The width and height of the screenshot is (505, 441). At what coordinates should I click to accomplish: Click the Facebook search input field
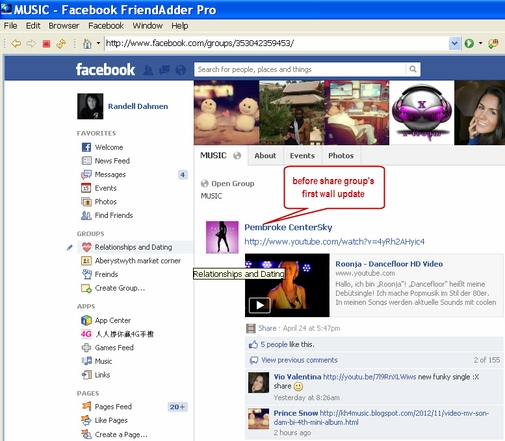point(300,69)
